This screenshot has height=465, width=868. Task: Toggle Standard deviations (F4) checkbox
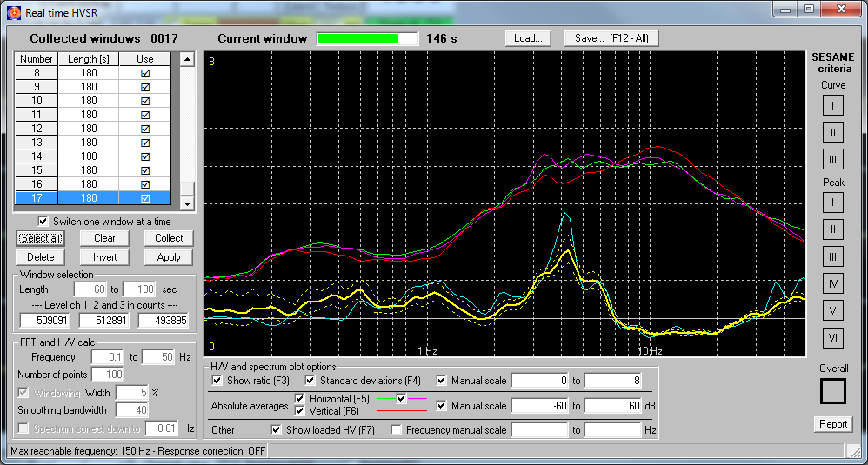[x=310, y=381]
